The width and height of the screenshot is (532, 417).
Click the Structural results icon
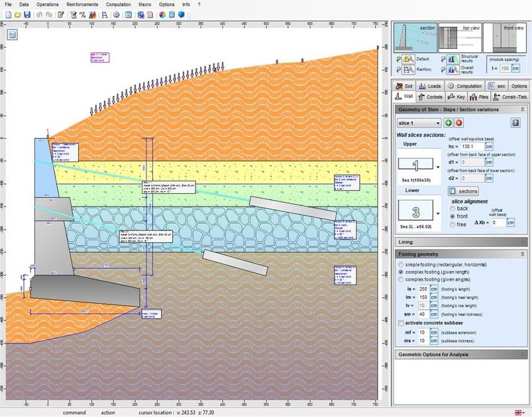452,60
